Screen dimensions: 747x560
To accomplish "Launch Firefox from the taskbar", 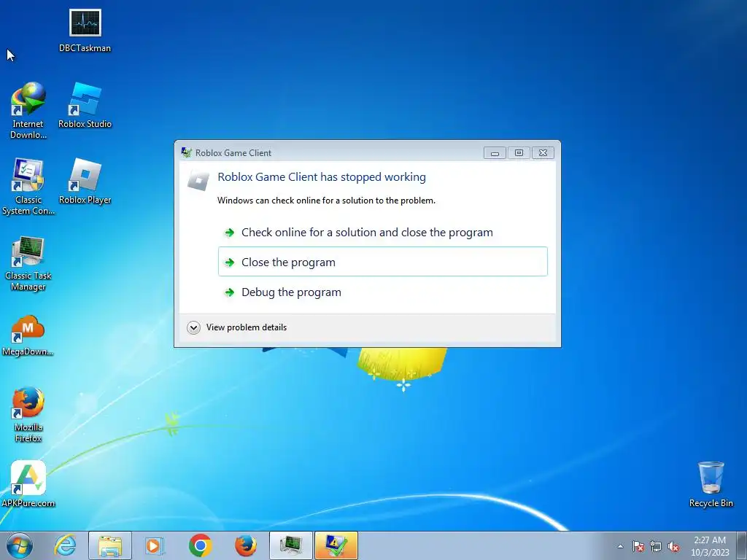I will pos(246,545).
